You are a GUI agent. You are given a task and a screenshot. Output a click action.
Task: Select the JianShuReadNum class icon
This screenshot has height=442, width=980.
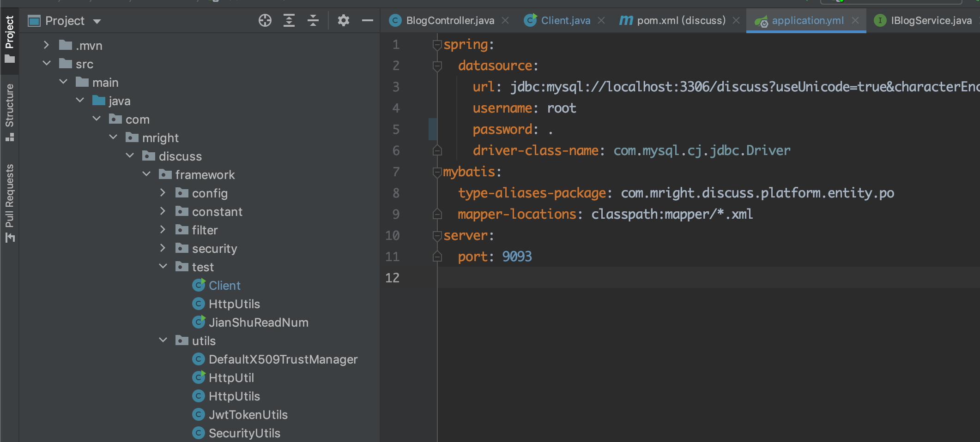[199, 322]
